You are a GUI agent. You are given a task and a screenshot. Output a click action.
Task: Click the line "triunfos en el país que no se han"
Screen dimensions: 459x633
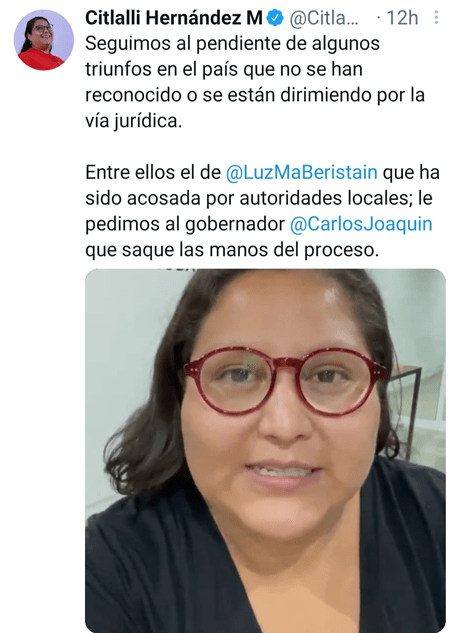point(224,69)
